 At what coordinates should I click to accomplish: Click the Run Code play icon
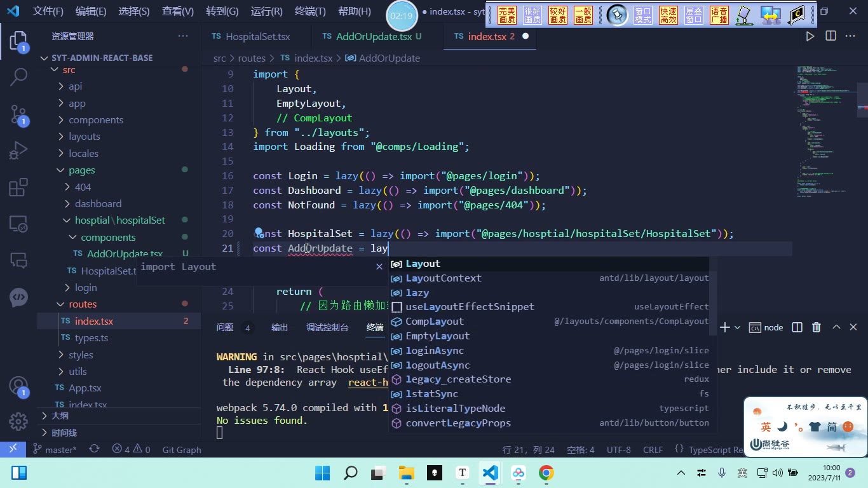pos(810,36)
